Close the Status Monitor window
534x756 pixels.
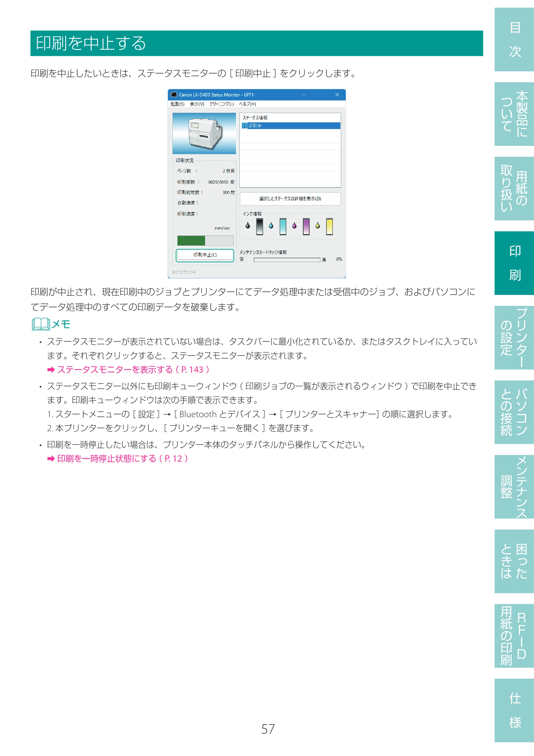pyautogui.click(x=337, y=95)
